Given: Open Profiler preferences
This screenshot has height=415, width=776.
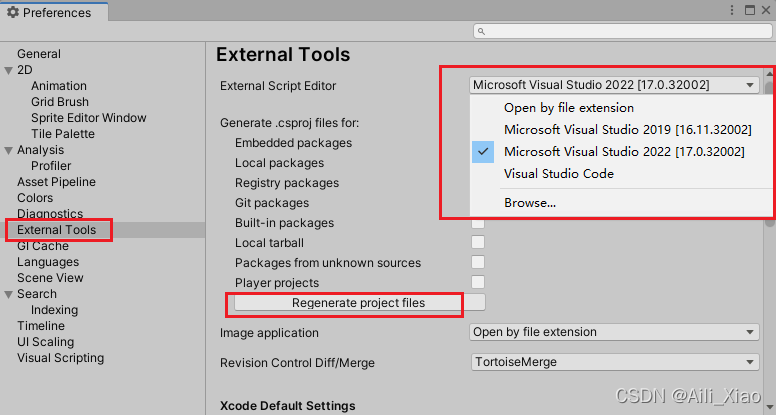Looking at the screenshot, I should tap(51, 166).
